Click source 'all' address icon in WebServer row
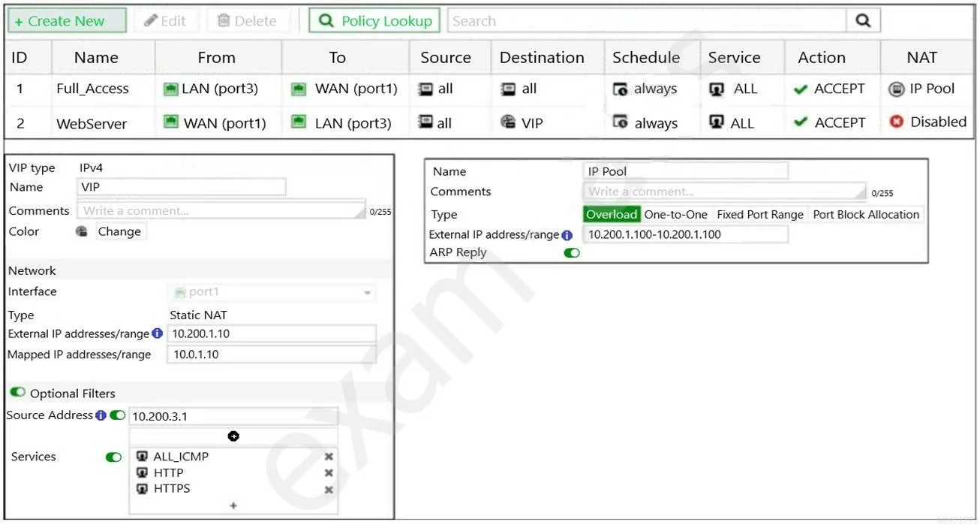 (426, 122)
